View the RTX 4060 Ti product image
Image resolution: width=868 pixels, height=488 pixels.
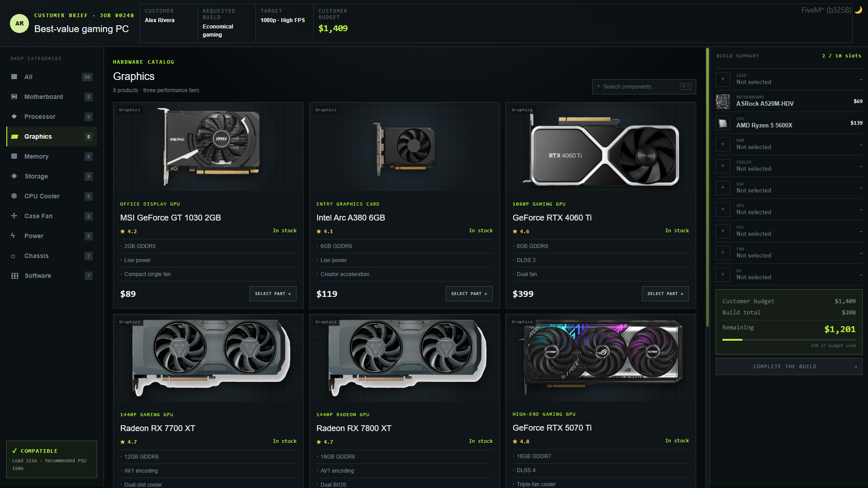tap(601, 147)
